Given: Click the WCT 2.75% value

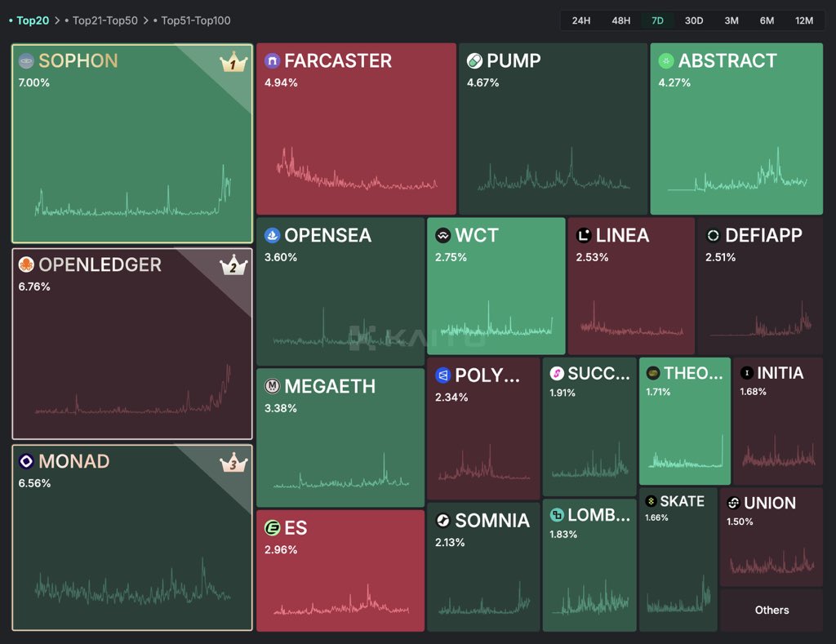Looking at the screenshot, I should click(451, 257).
